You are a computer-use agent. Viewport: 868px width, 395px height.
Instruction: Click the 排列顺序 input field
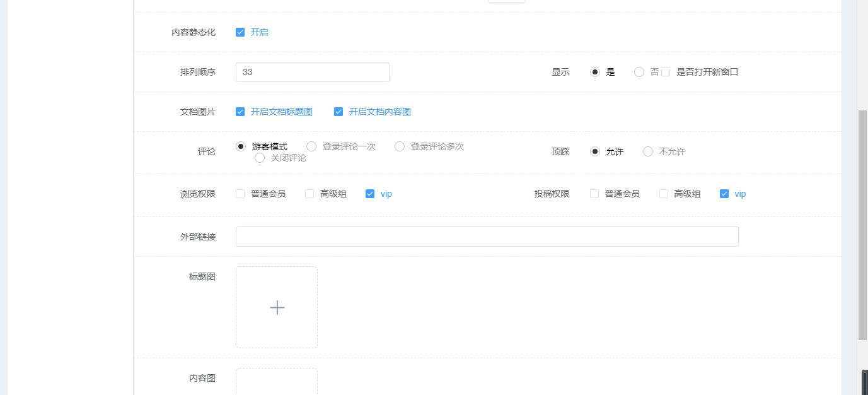(312, 72)
